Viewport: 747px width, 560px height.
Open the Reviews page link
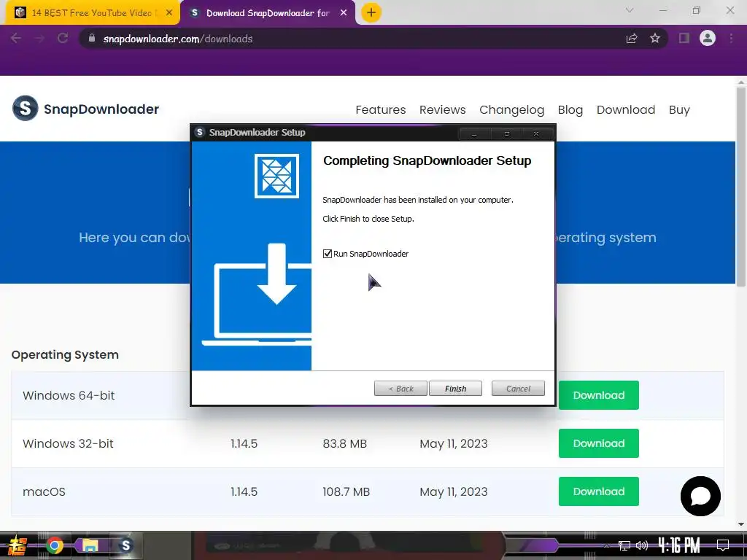coord(443,110)
